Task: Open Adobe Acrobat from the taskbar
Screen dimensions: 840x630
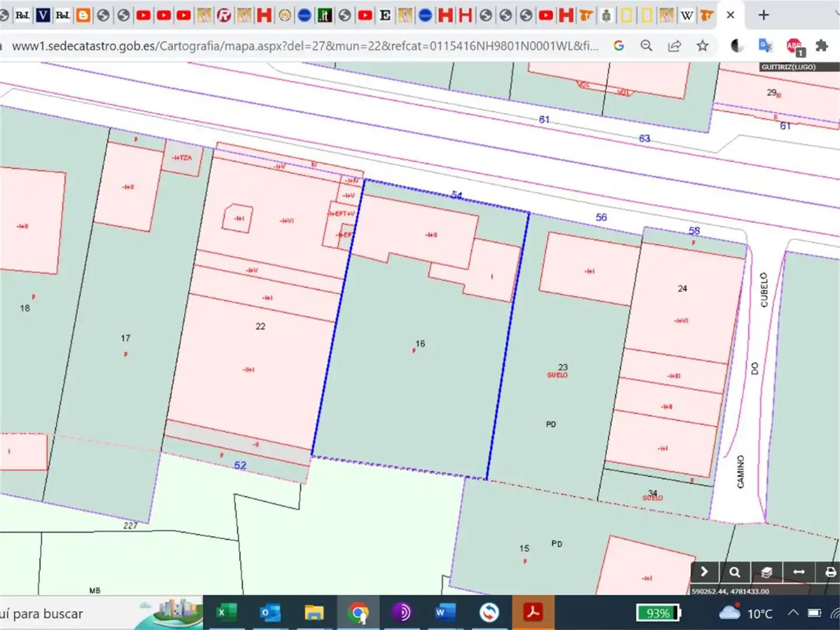Action: pos(533,612)
